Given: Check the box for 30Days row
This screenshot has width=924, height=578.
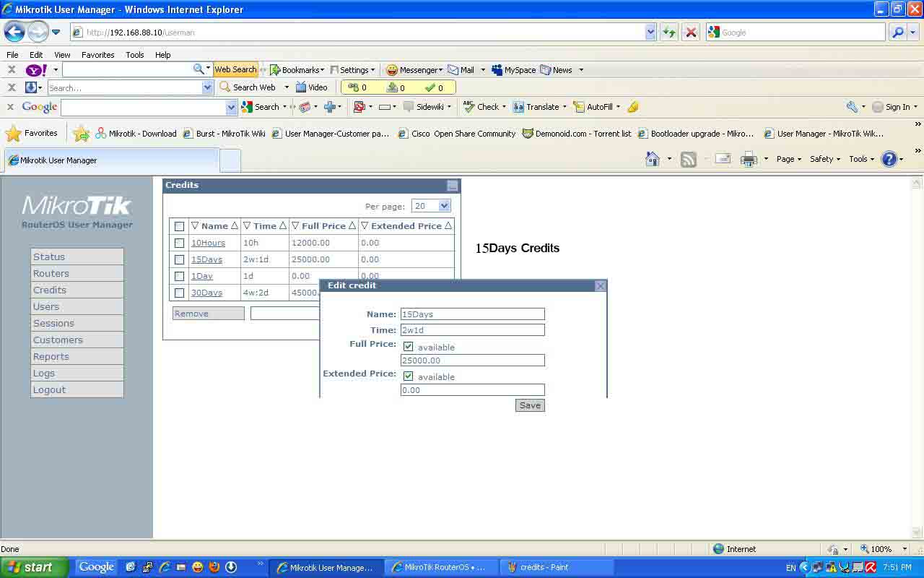Looking at the screenshot, I should [179, 293].
